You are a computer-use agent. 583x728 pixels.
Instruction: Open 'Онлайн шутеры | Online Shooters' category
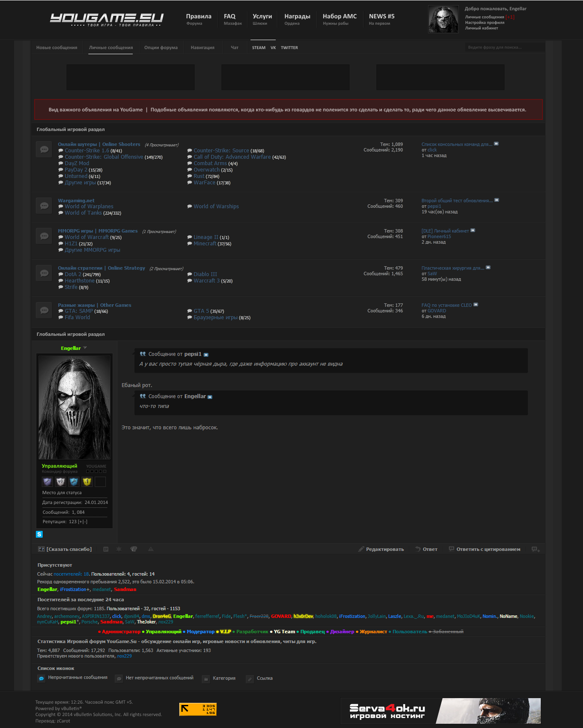(x=99, y=144)
